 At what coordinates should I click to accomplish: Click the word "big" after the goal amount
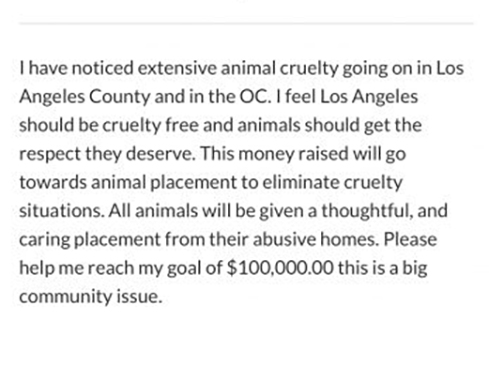[415, 269]
